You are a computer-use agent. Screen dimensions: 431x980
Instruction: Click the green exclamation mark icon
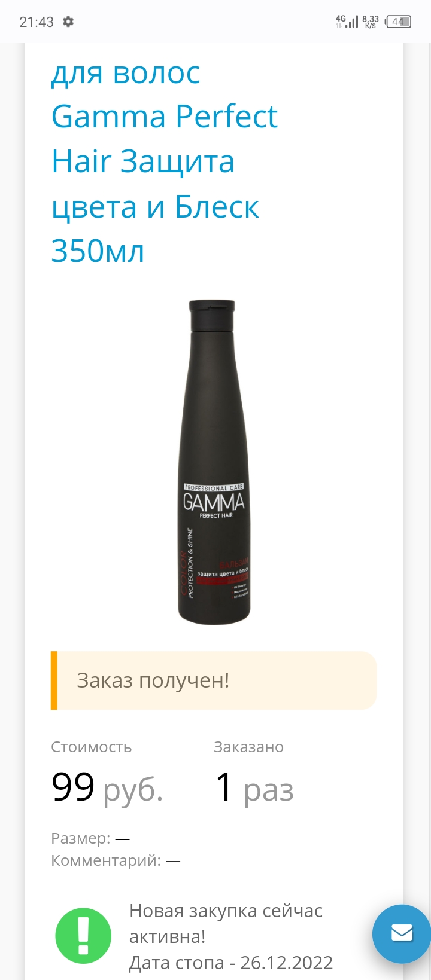[x=83, y=936]
